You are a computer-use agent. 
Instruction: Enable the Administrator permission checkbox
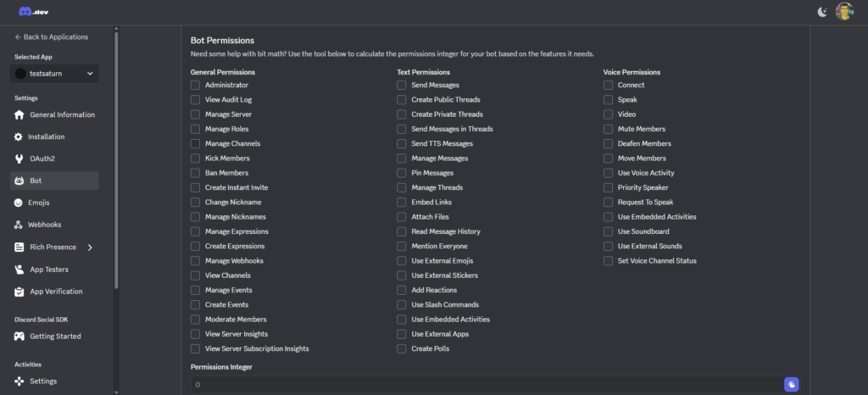(x=196, y=85)
